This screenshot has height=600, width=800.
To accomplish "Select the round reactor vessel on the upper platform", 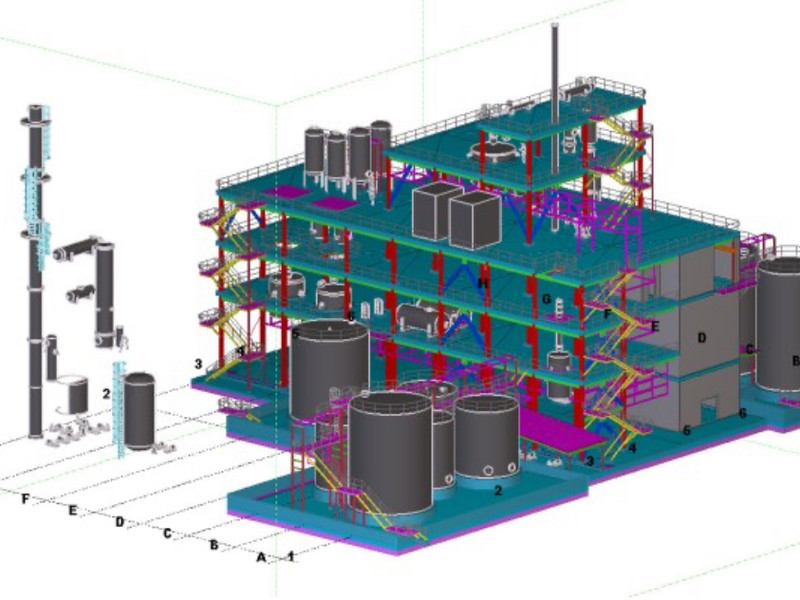I will click(493, 152).
